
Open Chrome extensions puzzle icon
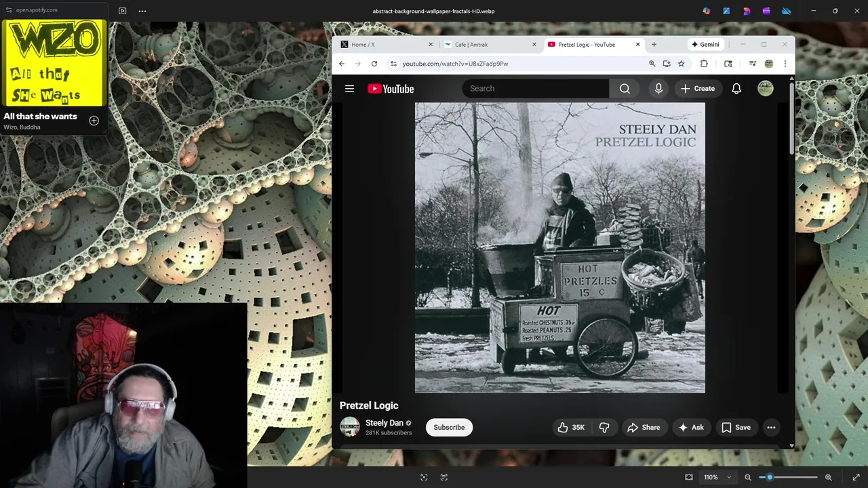click(704, 64)
